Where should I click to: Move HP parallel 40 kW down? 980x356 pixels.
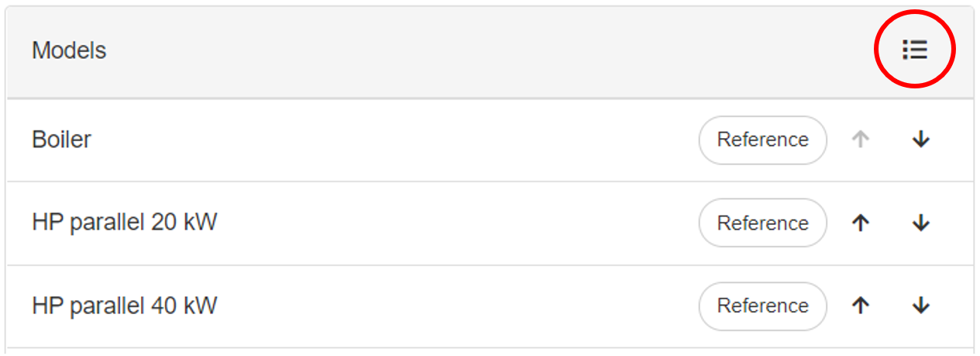[x=920, y=306]
